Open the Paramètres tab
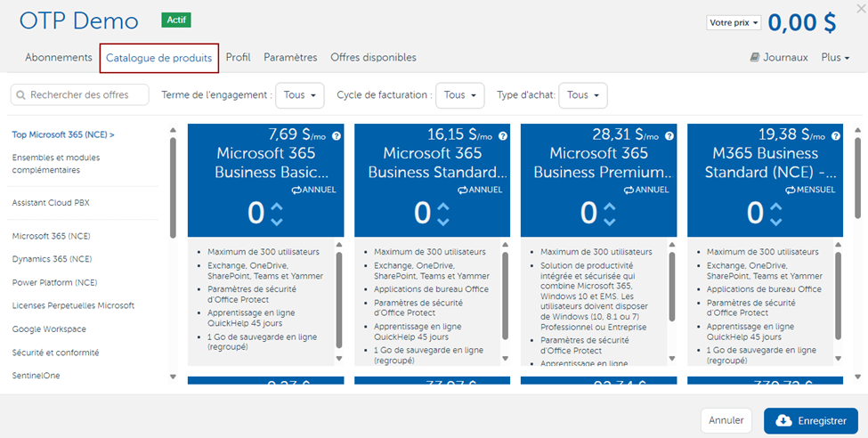This screenshot has width=868, height=438. pyautogui.click(x=290, y=58)
